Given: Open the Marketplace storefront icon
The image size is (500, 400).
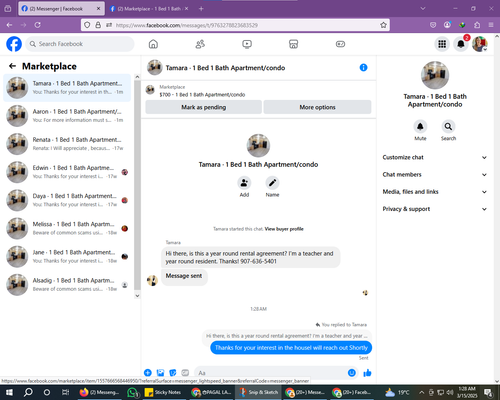Looking at the screenshot, I should (293, 44).
